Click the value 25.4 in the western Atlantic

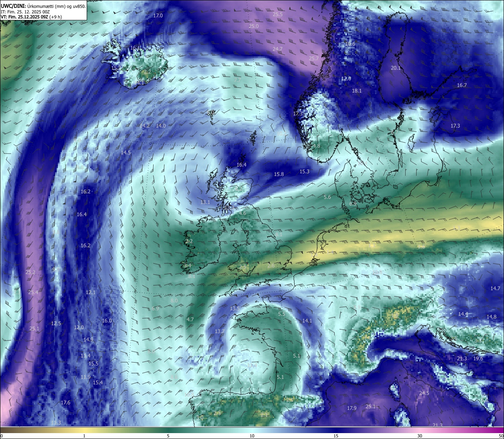tap(33, 292)
